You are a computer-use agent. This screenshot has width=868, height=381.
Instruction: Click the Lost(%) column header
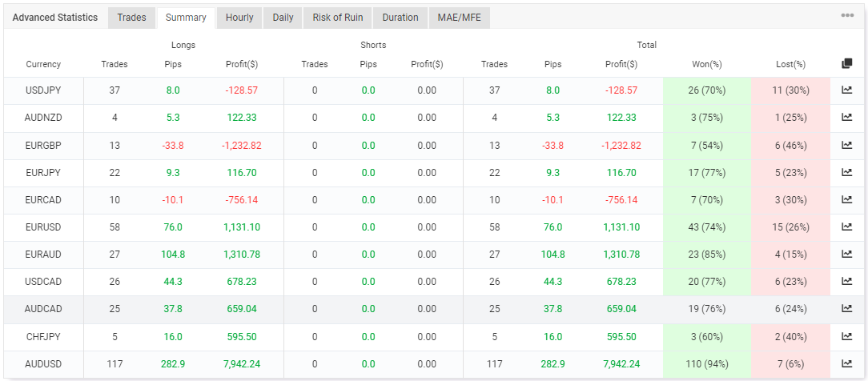(x=790, y=64)
